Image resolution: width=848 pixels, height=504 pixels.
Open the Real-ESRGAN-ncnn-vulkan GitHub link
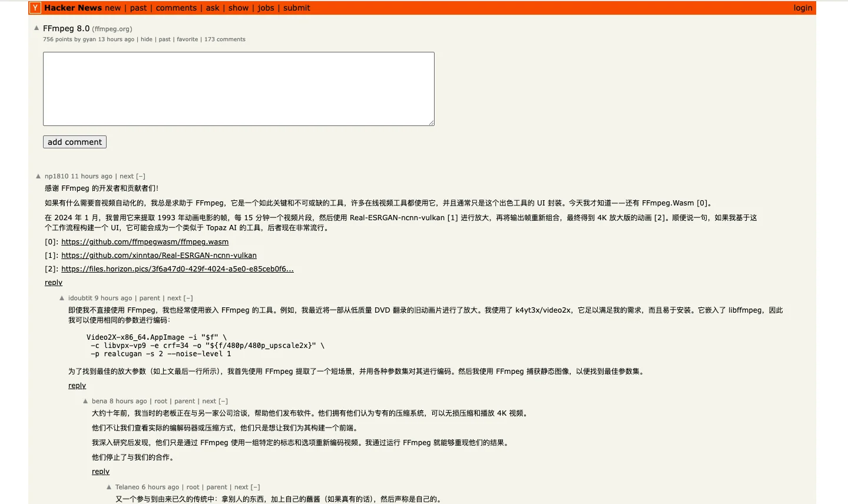[x=159, y=256]
